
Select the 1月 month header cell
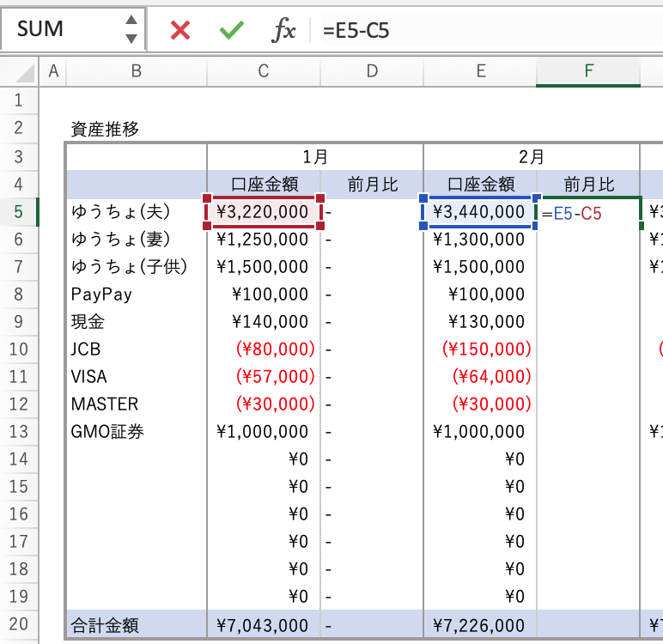(x=315, y=157)
